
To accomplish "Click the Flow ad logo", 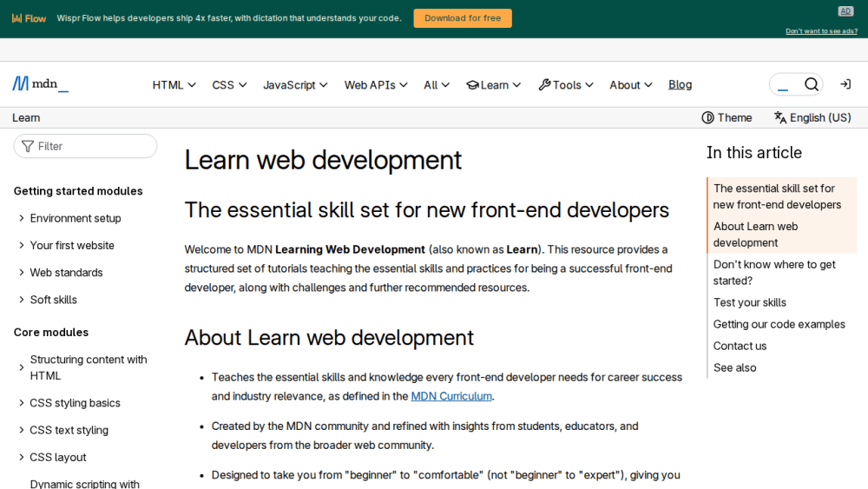I will (29, 18).
